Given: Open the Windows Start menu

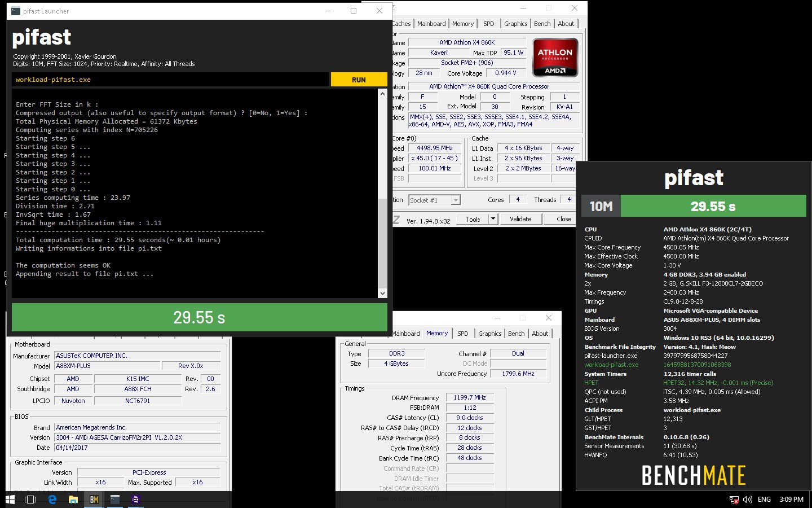Looking at the screenshot, I should click(x=10, y=500).
